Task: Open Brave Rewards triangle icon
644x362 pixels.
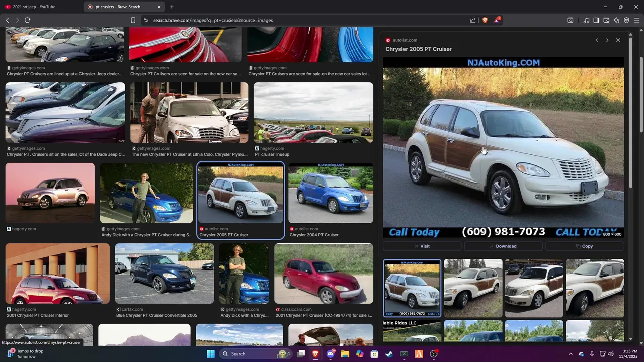Action: click(497, 20)
